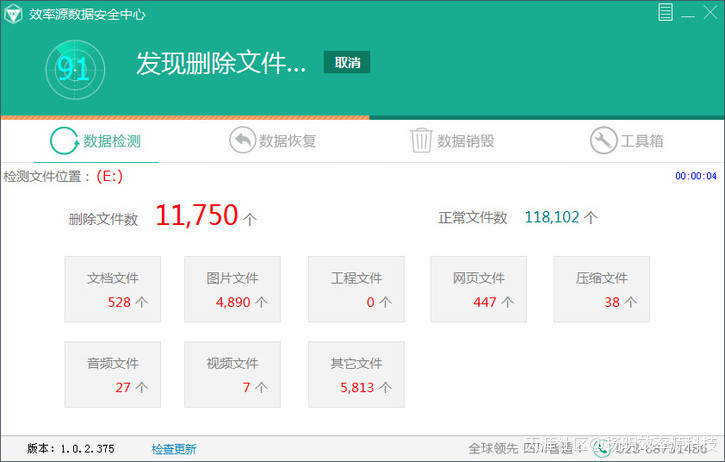Screen dimensions: 725x462
Task: Click the 正常文件数 label
Action: 473,217
